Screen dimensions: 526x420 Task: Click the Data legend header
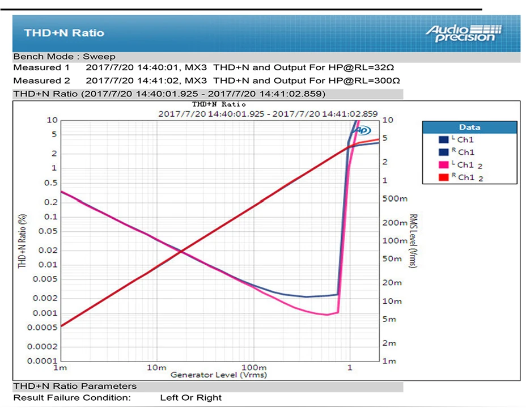pos(469,128)
